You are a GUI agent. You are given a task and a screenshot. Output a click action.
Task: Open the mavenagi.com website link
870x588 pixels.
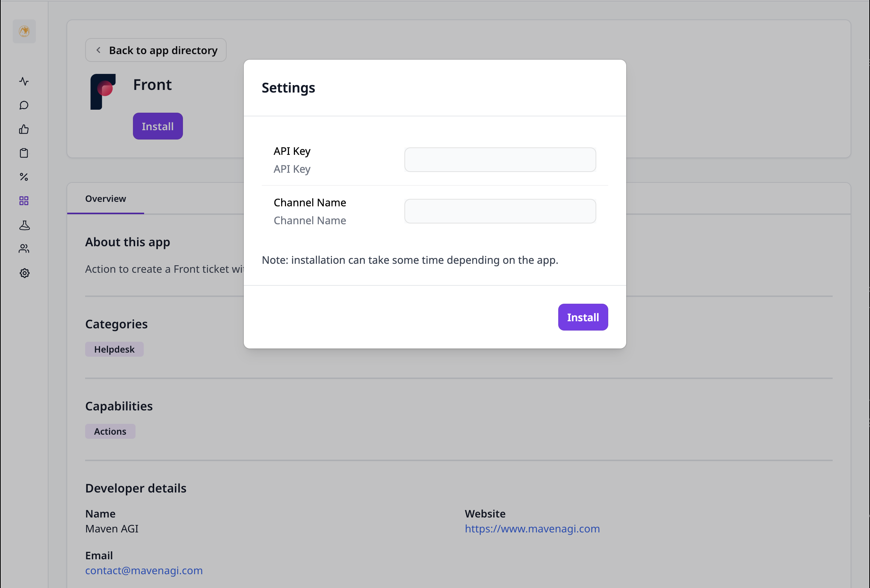532,529
